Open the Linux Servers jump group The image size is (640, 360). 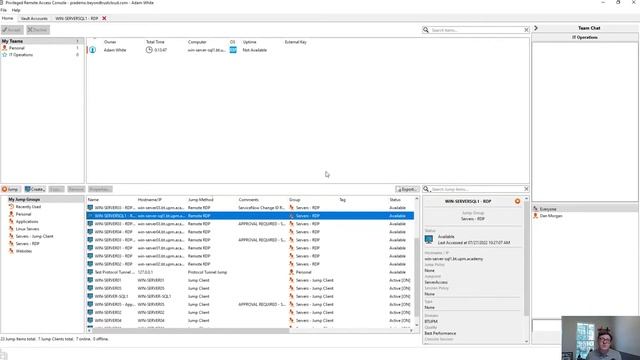click(x=27, y=229)
